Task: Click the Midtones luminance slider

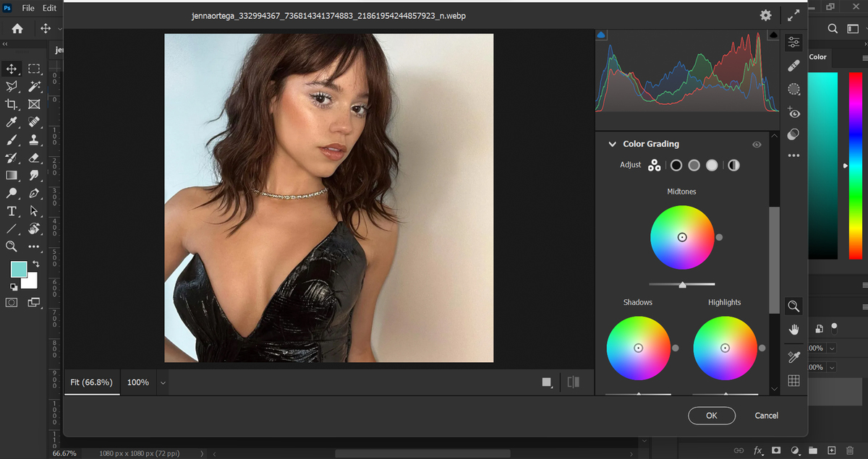Action: coord(682,285)
